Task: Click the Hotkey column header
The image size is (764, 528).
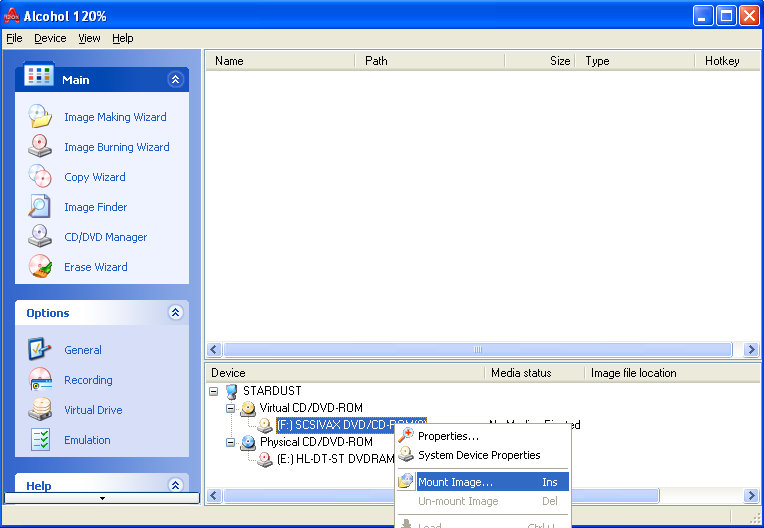Action: click(x=727, y=61)
